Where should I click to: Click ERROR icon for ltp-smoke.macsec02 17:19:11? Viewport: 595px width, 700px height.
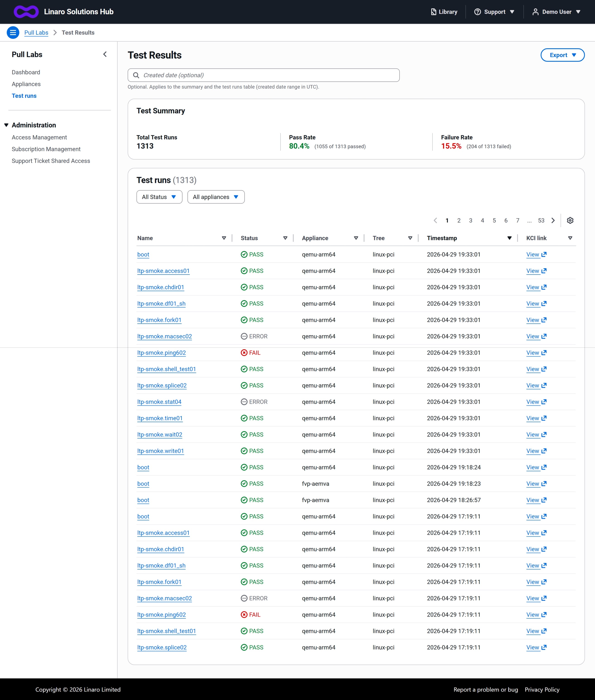point(244,598)
